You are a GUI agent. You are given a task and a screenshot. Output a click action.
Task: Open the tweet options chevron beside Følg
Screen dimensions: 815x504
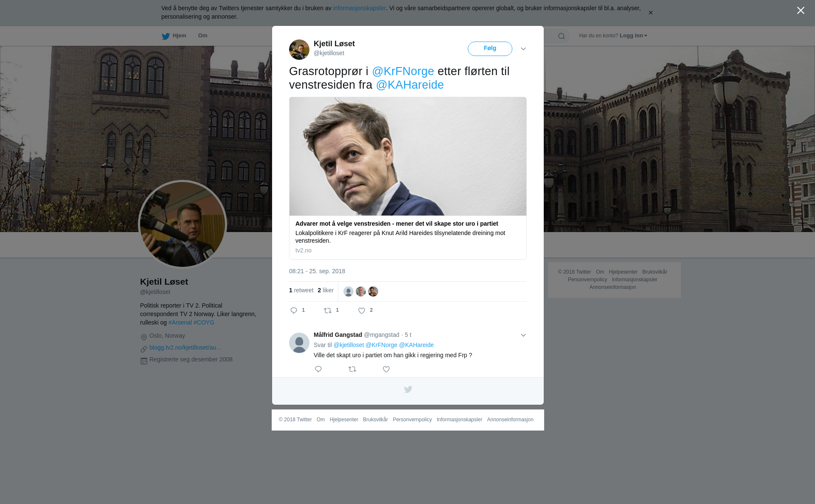coord(523,49)
